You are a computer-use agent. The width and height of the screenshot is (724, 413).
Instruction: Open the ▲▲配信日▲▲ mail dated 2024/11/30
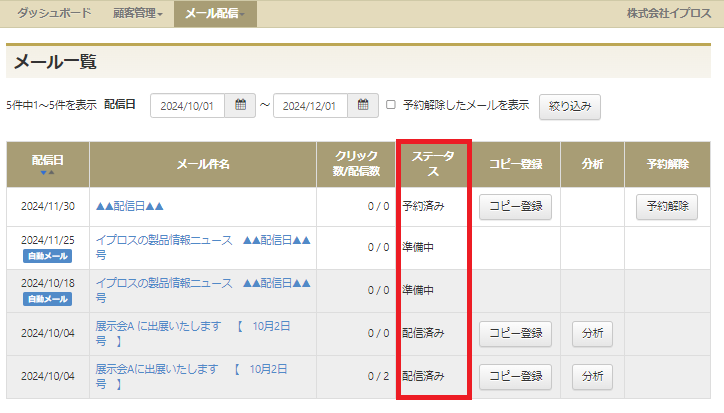(129, 206)
